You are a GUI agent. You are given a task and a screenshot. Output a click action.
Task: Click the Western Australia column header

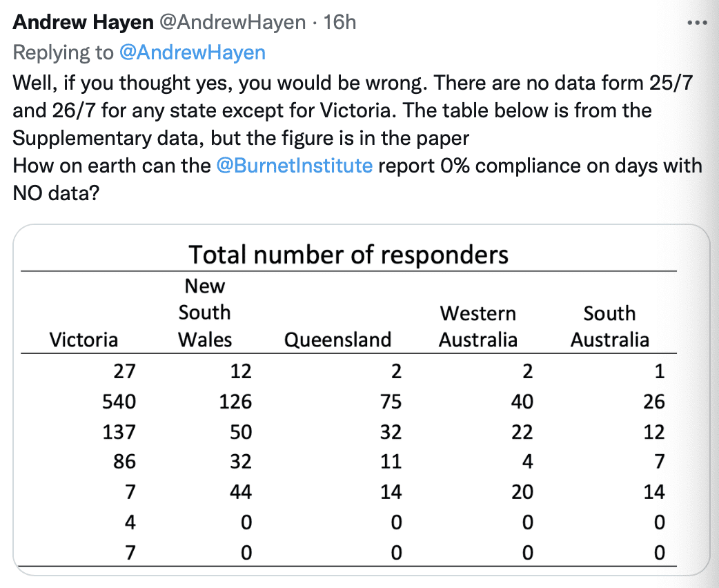click(x=477, y=326)
